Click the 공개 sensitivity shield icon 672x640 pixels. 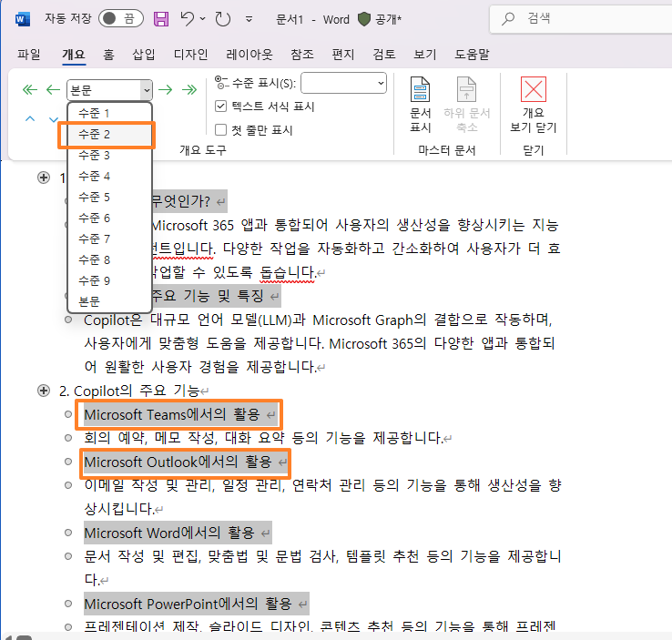coord(364,19)
